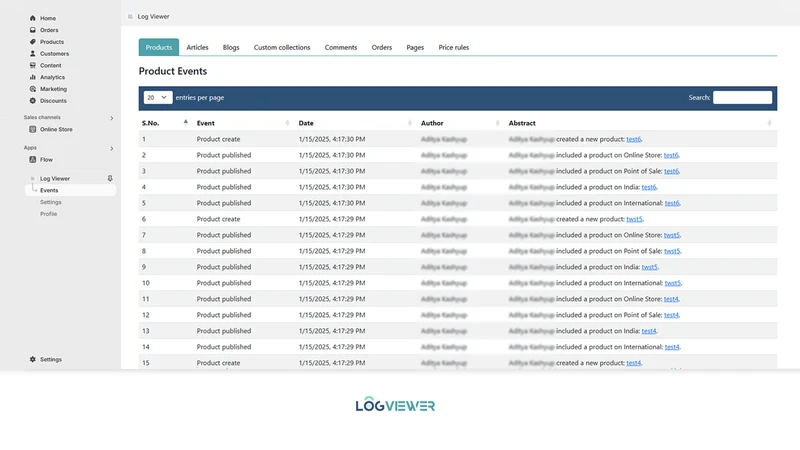Expand the Sales channels section chevron

112,118
